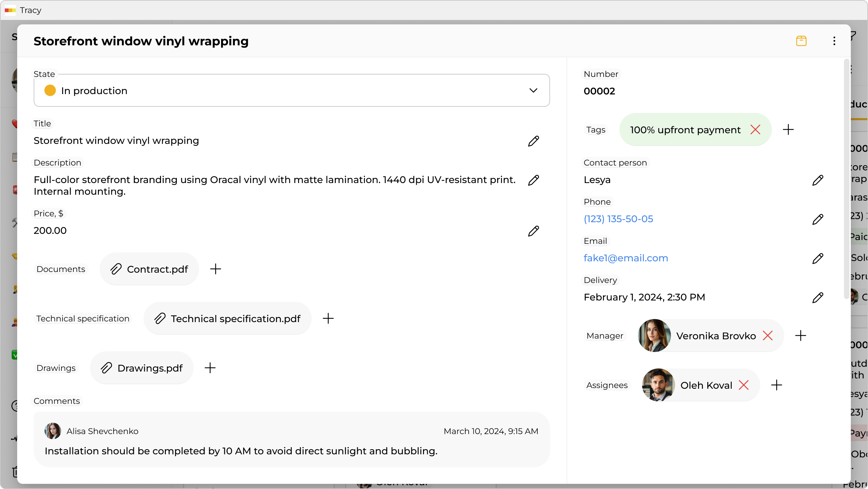The height and width of the screenshot is (489, 868).
Task: Remove Veronika Brovko as Manager
Action: (x=768, y=336)
